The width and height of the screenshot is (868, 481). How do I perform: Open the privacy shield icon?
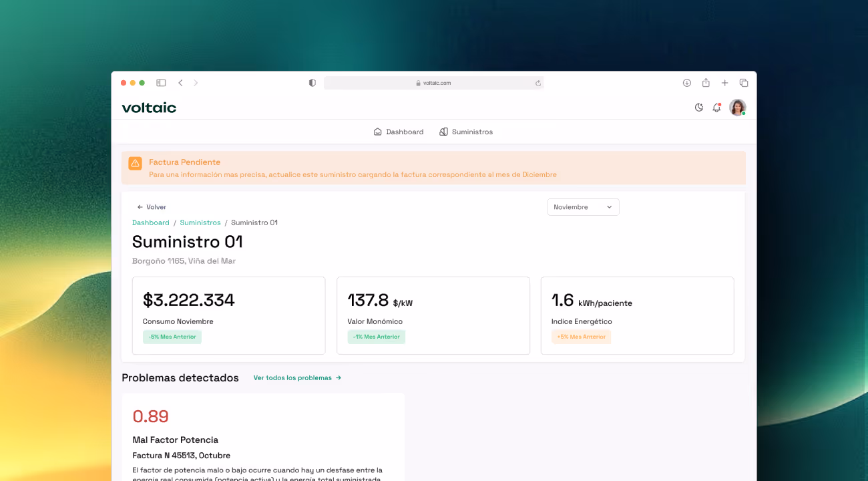[312, 83]
